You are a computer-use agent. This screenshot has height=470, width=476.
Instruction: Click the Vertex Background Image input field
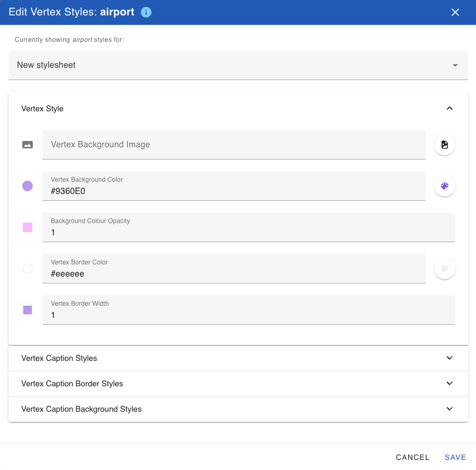[233, 144]
